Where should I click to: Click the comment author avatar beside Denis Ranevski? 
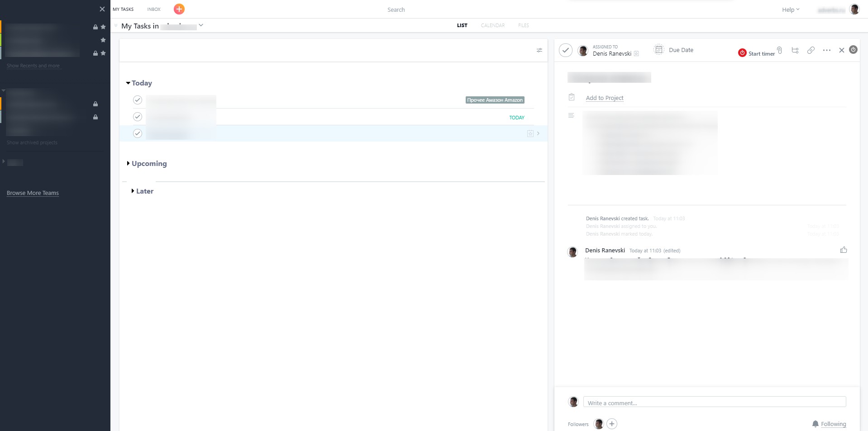click(572, 252)
